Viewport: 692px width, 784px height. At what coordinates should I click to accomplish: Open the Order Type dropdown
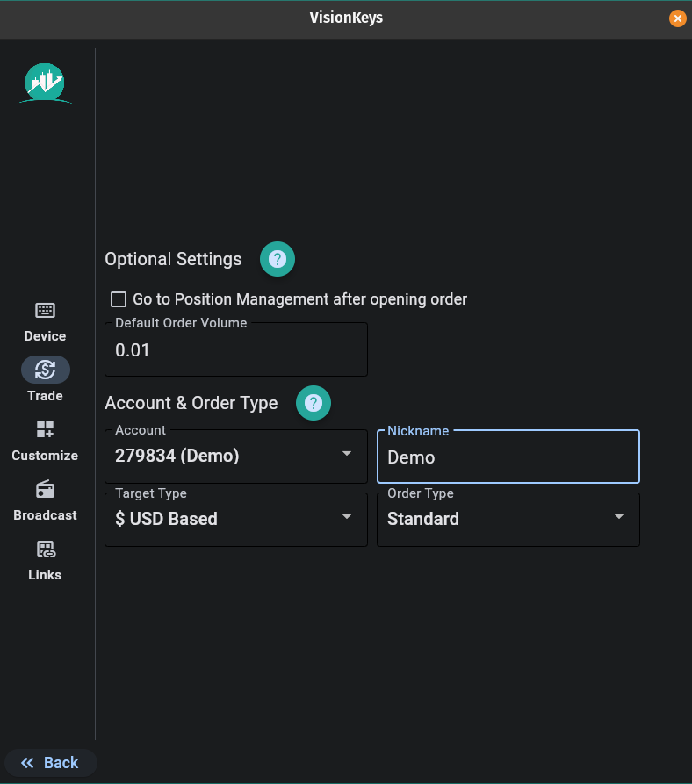click(x=508, y=520)
